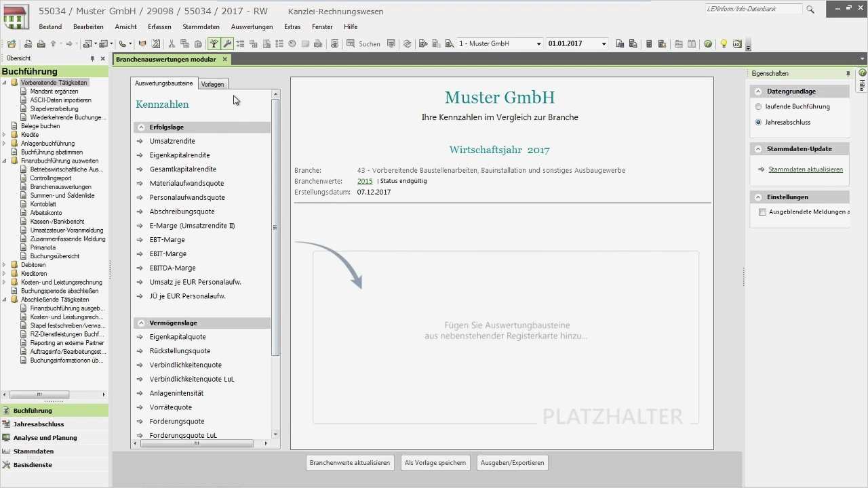Click the scissors cut icon in toolbar
868x488 pixels.
(x=170, y=44)
